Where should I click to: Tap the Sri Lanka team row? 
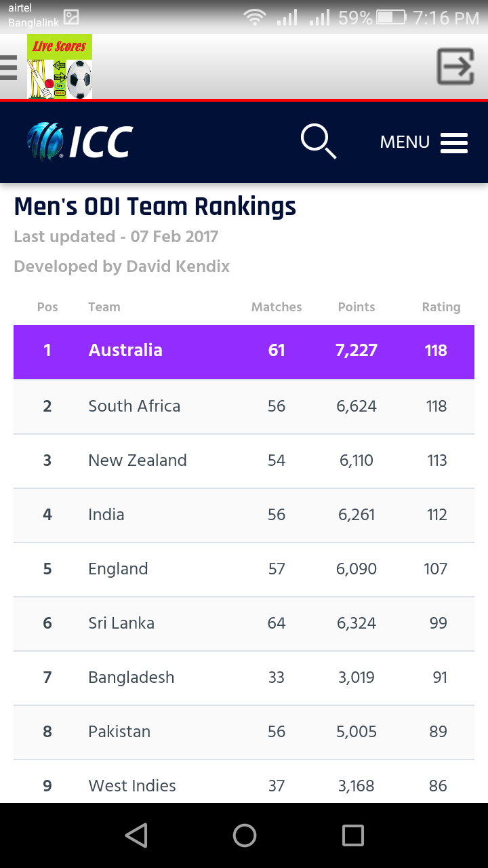(x=243, y=623)
